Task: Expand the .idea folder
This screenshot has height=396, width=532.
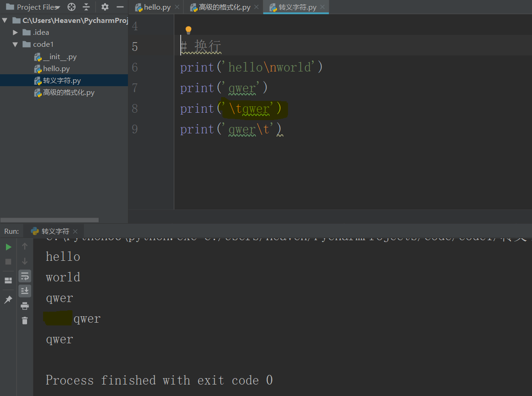Action: click(15, 33)
